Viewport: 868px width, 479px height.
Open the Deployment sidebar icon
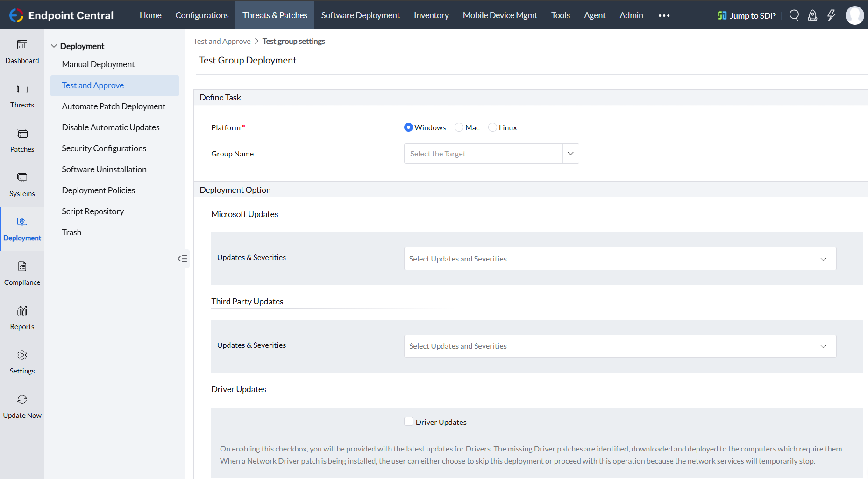pos(22,222)
